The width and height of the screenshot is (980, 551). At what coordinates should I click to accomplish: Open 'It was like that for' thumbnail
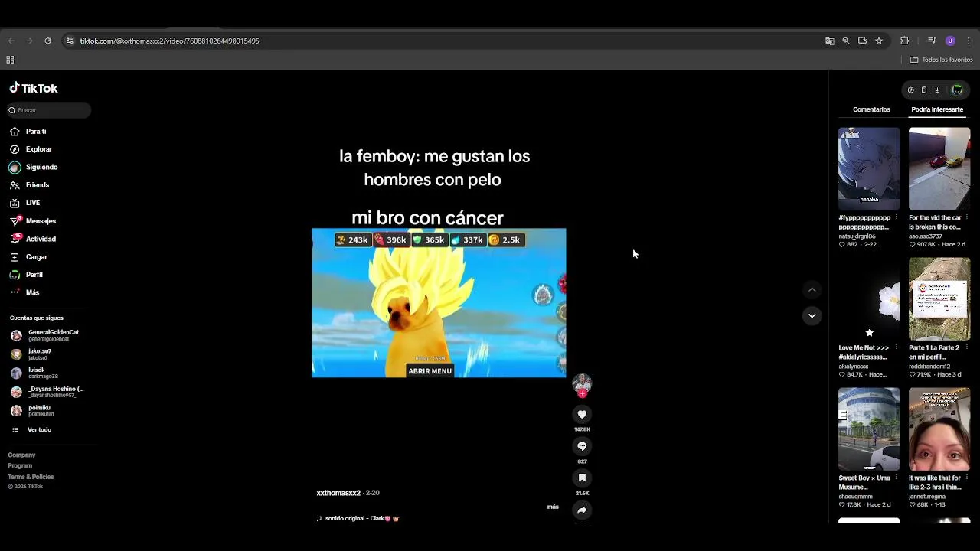coord(939,429)
